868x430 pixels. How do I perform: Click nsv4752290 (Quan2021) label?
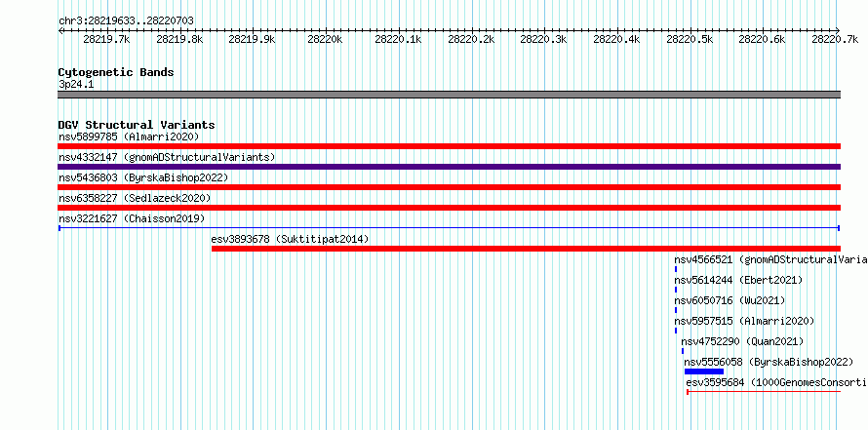point(742,341)
